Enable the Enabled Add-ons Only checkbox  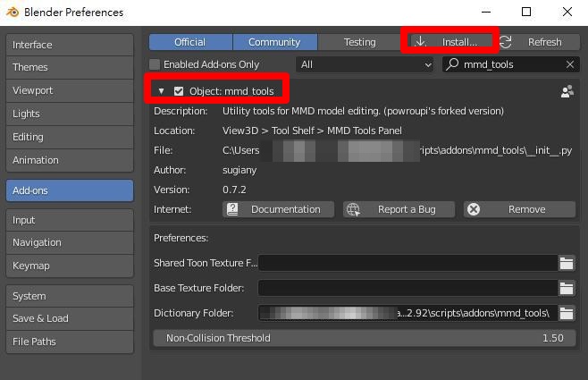point(155,64)
